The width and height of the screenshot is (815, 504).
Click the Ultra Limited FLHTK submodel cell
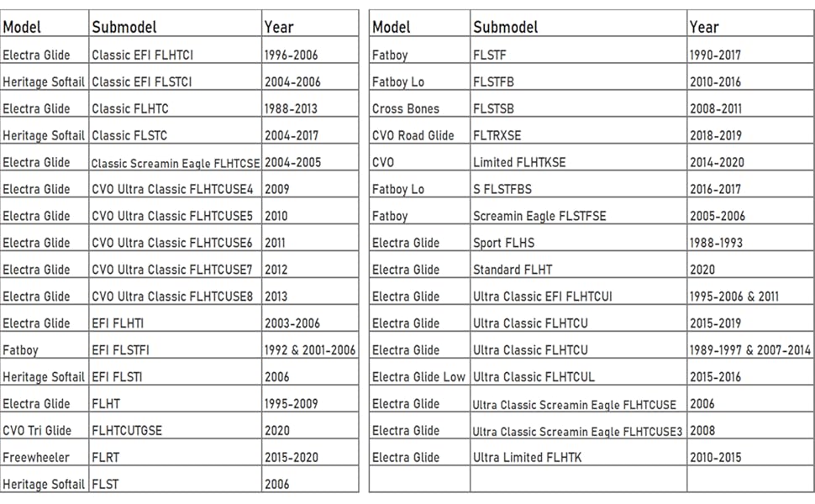[527, 458]
